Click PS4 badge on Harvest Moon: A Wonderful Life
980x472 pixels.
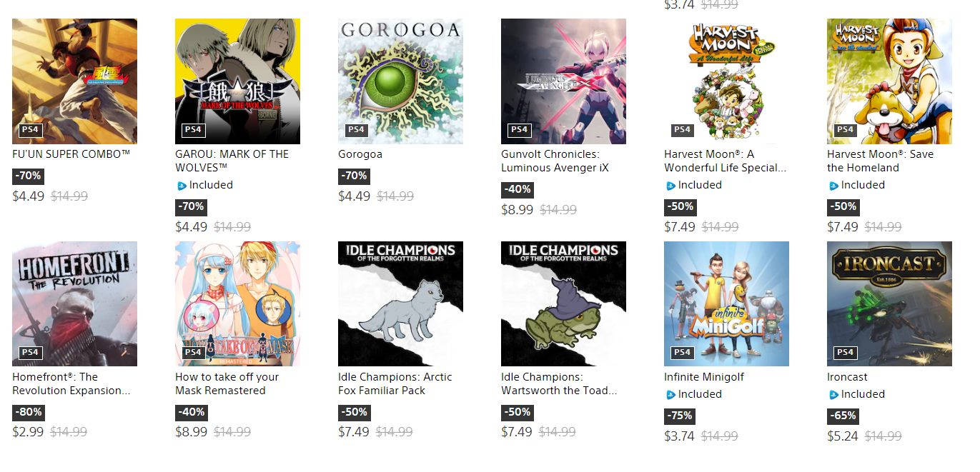click(x=682, y=129)
